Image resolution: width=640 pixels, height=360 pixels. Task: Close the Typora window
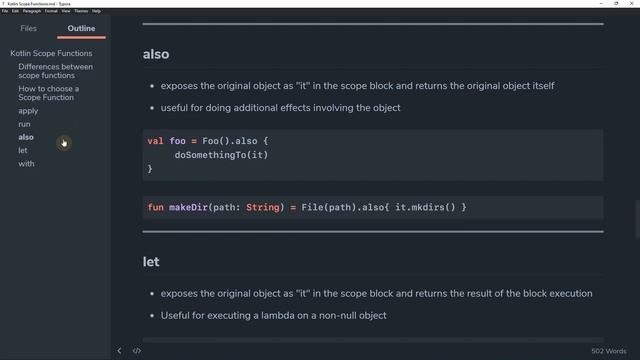631,3
